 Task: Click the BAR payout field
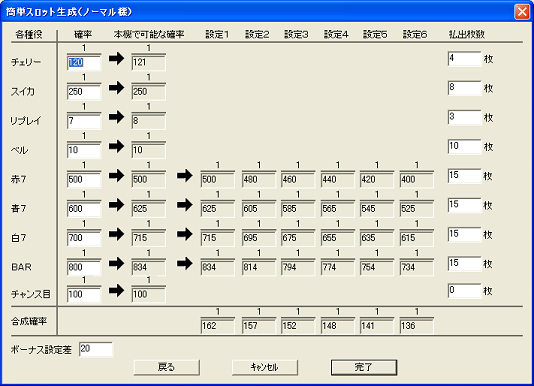pos(465,264)
